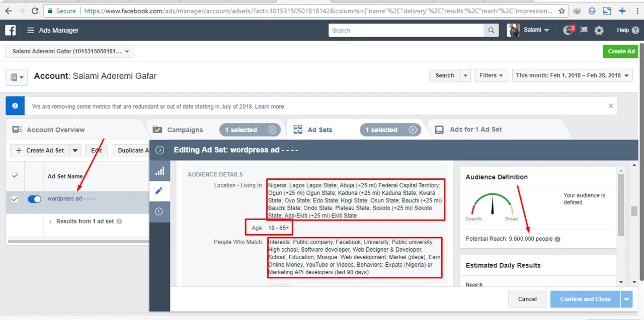
Task: Click the Create Ad Set button
Action: click(40, 150)
